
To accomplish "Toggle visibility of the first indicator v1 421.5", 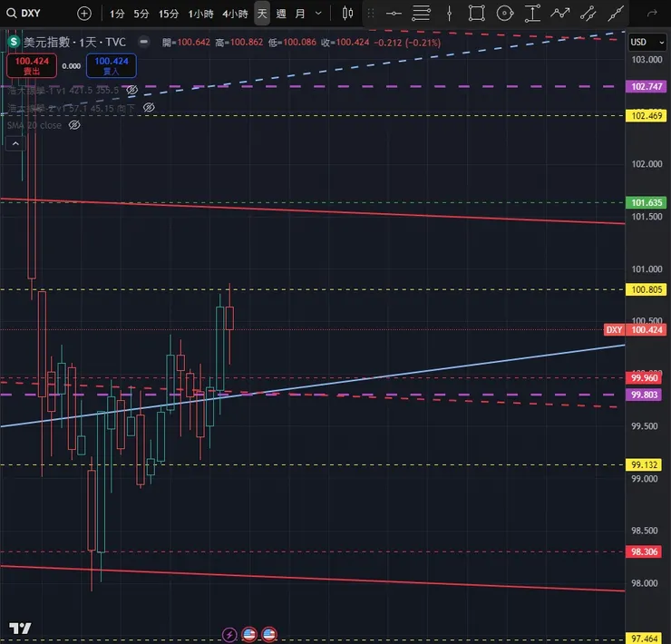I will point(131,90).
